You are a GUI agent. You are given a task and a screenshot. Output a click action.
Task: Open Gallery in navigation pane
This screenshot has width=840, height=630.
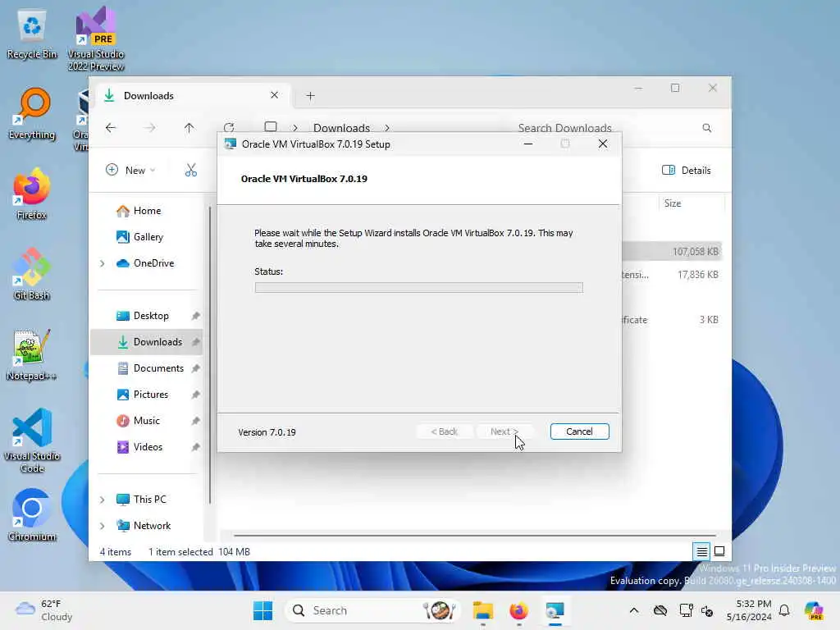[148, 237]
